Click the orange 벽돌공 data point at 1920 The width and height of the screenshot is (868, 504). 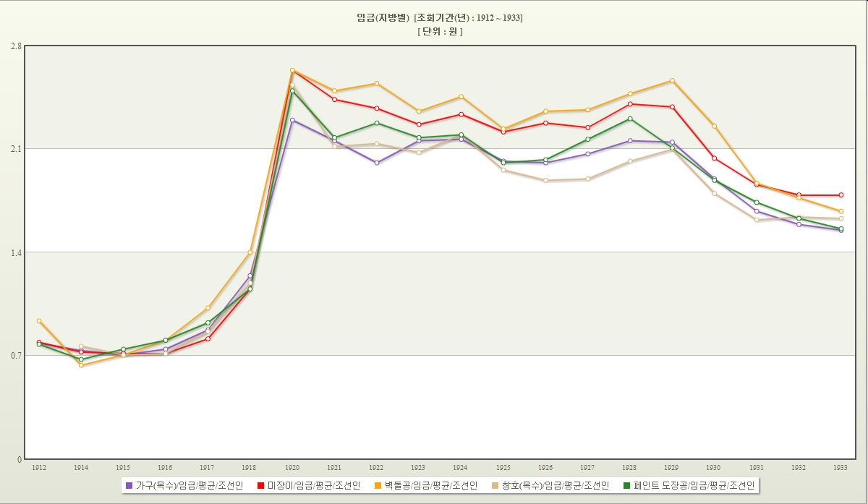coord(292,70)
